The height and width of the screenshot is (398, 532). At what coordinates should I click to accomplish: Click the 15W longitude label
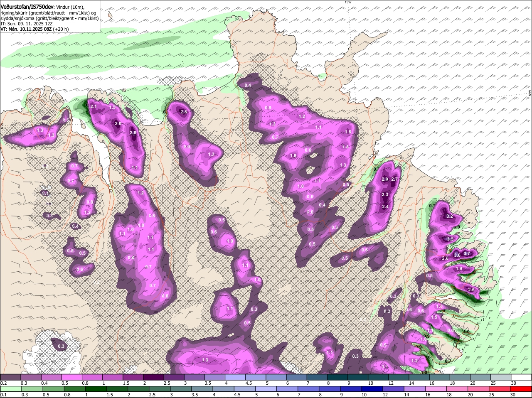[x=348, y=2]
